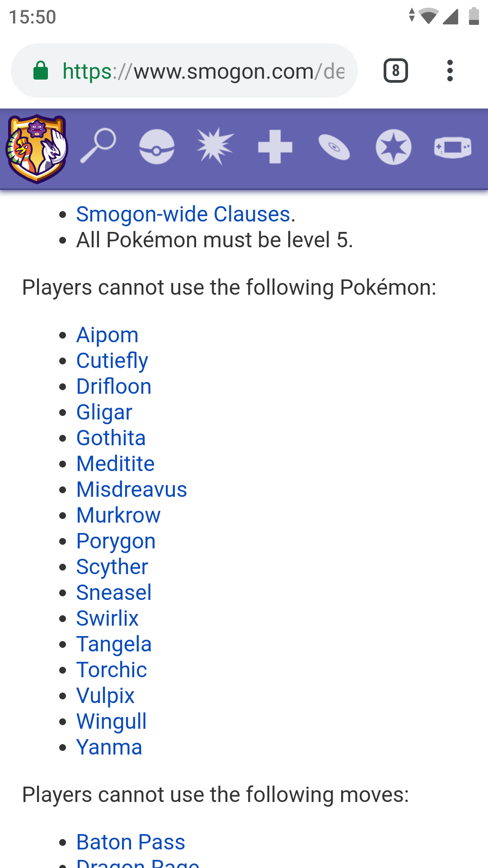
Task: Open the Yanma link
Action: (109, 747)
